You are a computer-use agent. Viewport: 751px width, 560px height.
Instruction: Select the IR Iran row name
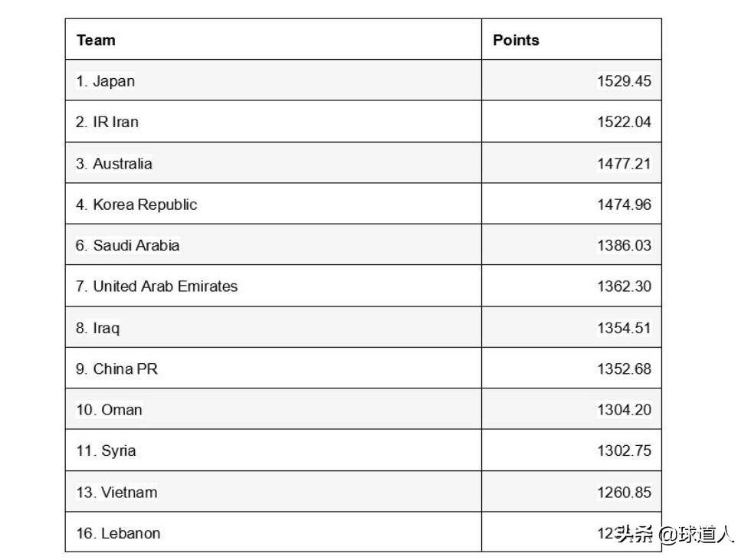pyautogui.click(x=107, y=122)
